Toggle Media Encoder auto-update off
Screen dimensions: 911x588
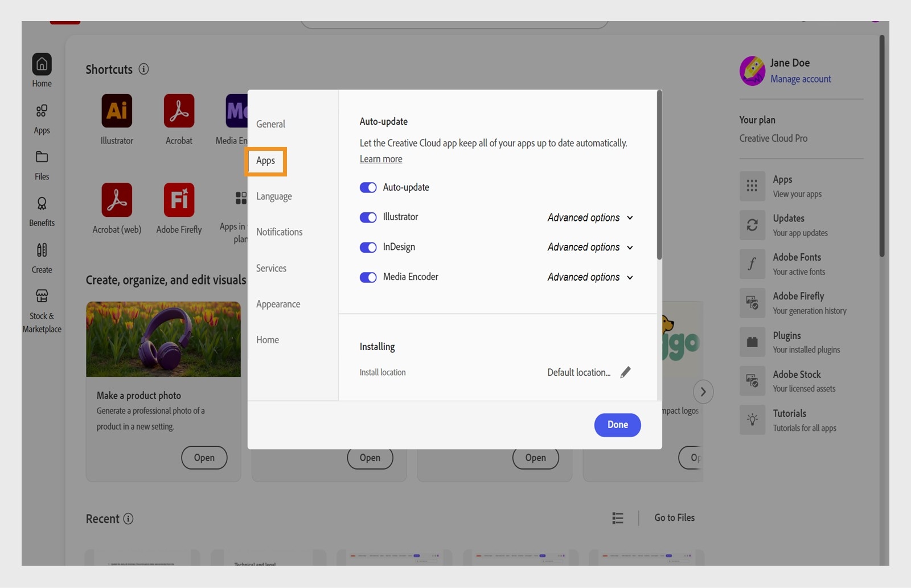(x=368, y=277)
